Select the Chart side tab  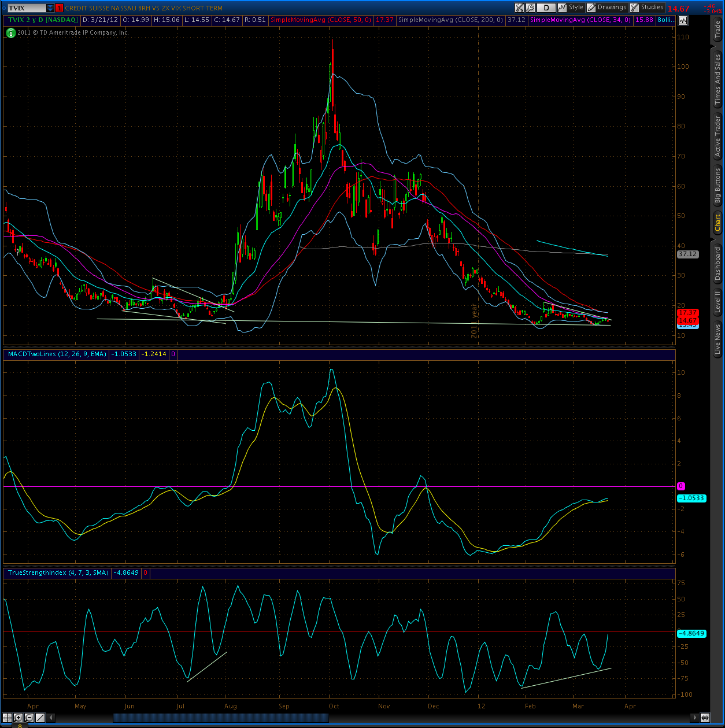coord(717,223)
